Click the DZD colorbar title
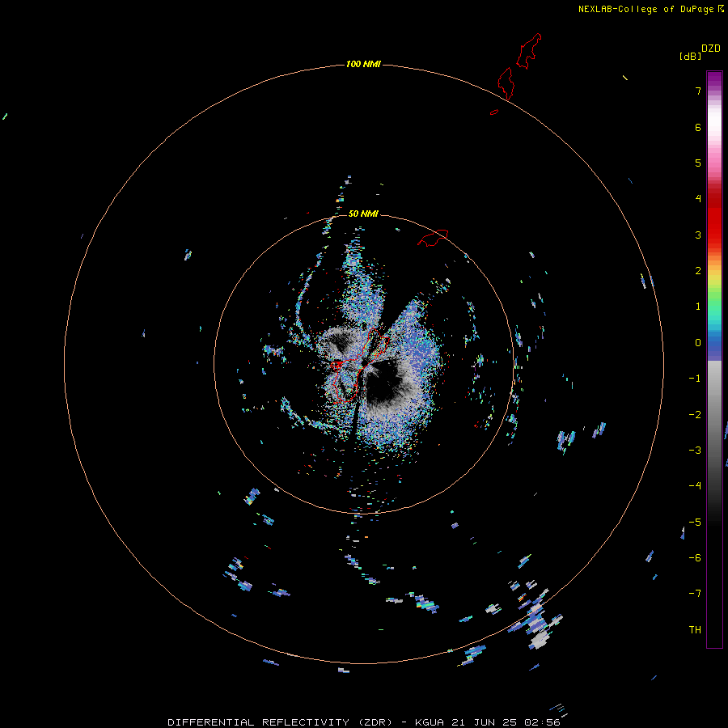This screenshot has width=728, height=728. [711, 49]
